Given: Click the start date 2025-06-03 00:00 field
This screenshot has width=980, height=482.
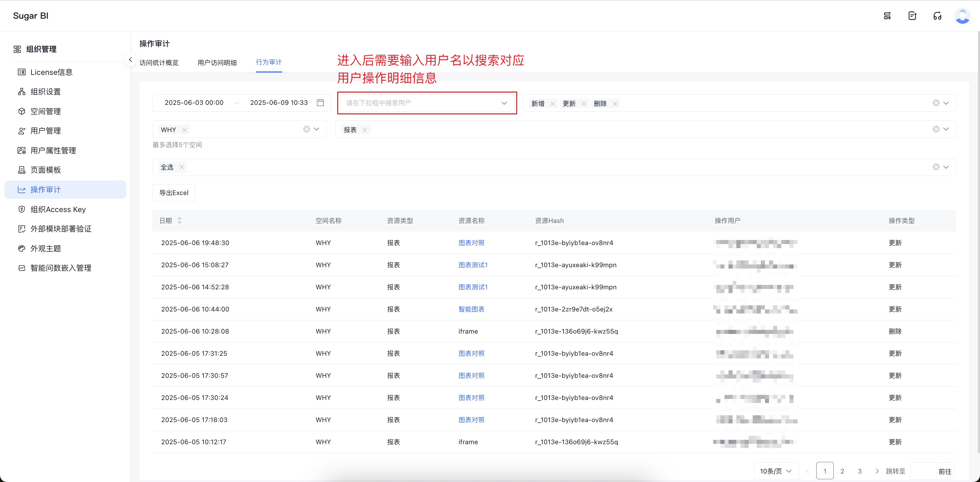Looking at the screenshot, I should [x=194, y=103].
